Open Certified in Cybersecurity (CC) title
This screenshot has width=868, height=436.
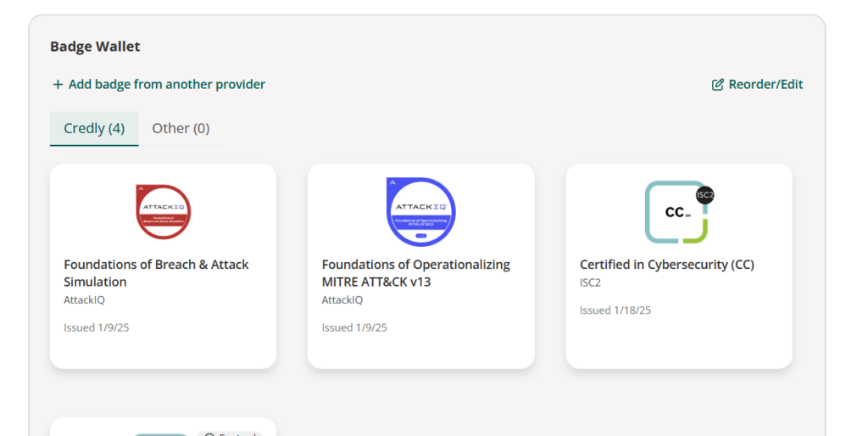667,265
